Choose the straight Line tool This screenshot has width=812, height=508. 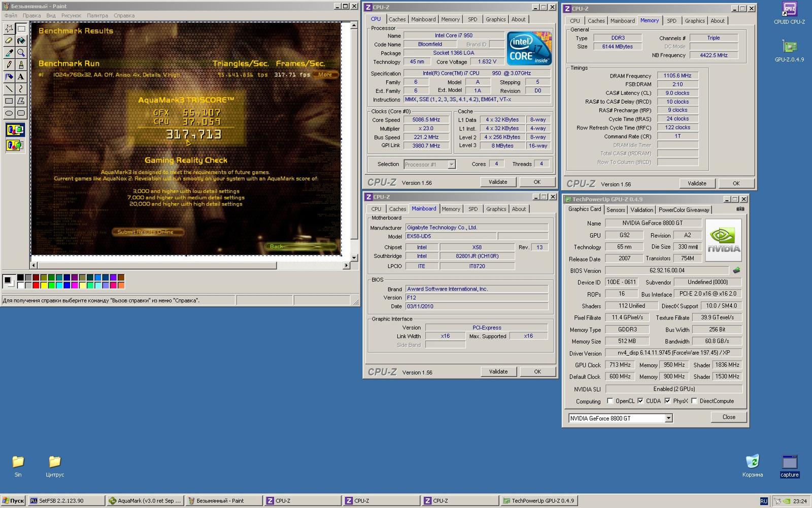[9, 89]
